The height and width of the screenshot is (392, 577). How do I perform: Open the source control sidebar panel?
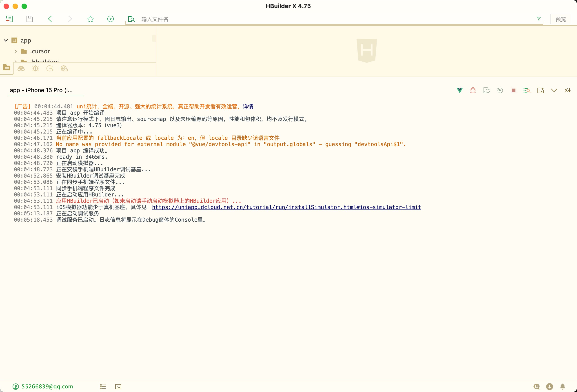(50, 69)
